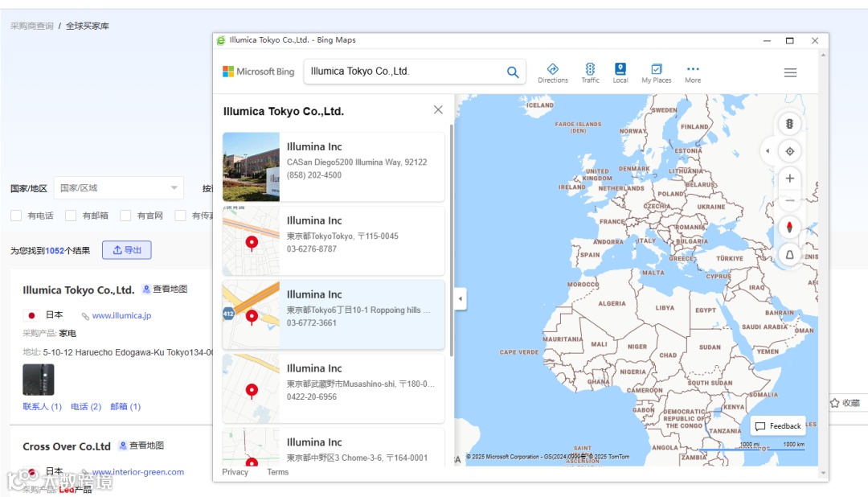
Task: Click the results list scrollbar
Action: coord(451,240)
